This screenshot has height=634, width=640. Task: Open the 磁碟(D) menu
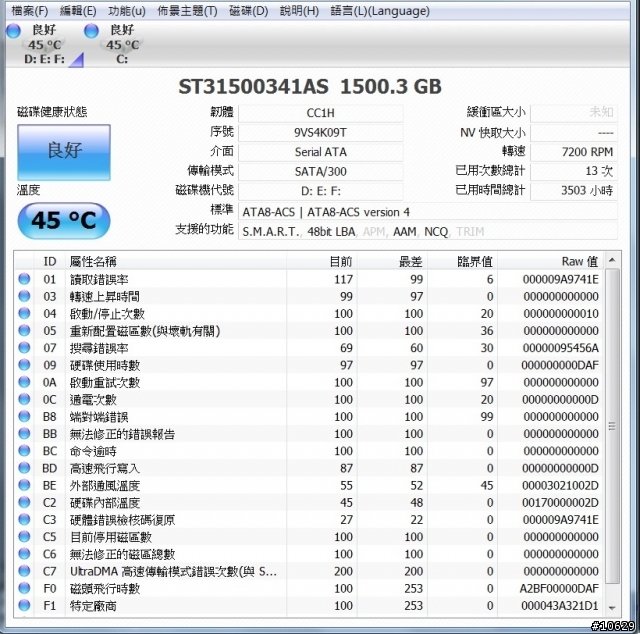(x=249, y=11)
